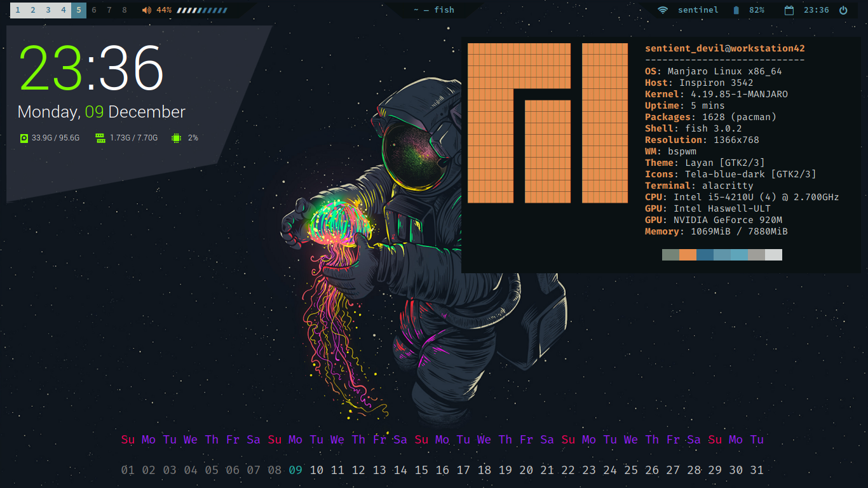The width and height of the screenshot is (868, 488).
Task: Click the large 23:36 desktop clock
Action: (x=92, y=67)
